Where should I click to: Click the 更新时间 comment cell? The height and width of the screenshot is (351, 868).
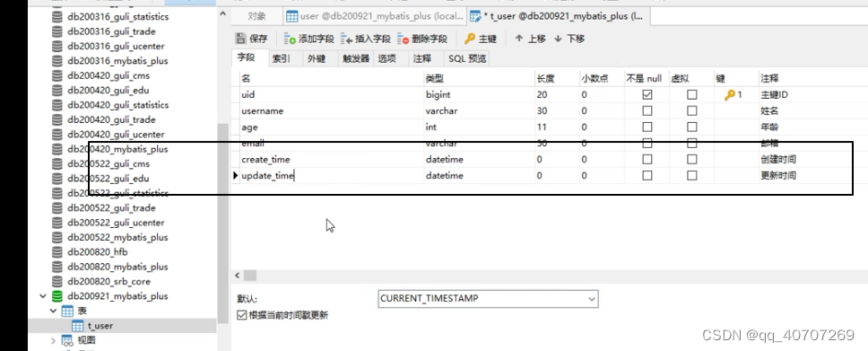click(x=812, y=176)
